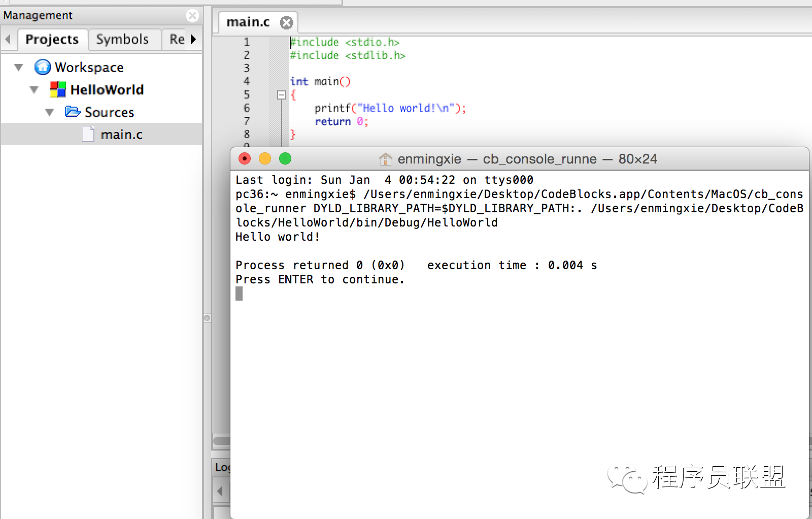Click the terminal title enmingxie cb_console_runne

coord(527,159)
